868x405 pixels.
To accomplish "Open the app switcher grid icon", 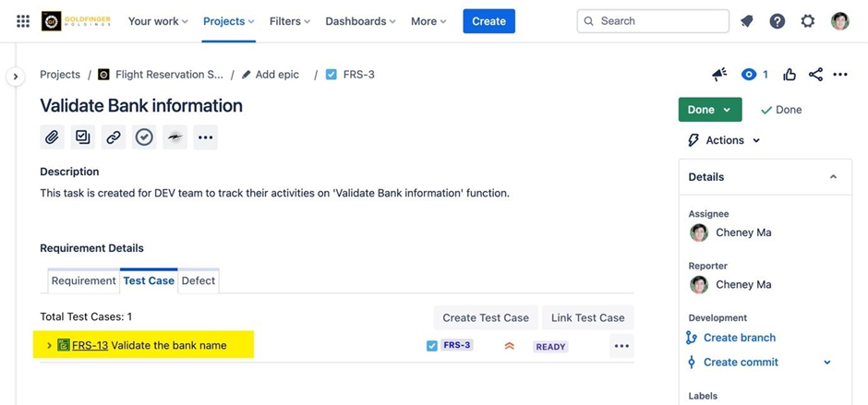I will click(x=23, y=21).
